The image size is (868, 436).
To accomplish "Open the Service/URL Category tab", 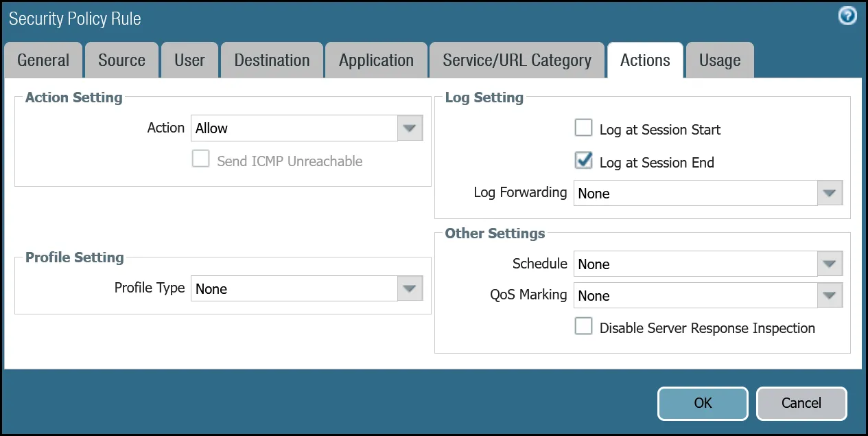I will click(x=517, y=60).
